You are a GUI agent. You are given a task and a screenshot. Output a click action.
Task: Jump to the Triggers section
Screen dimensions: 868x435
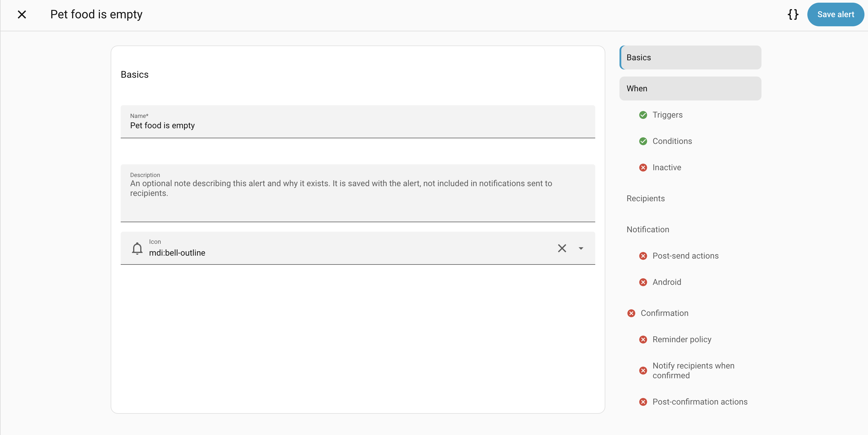pos(667,115)
